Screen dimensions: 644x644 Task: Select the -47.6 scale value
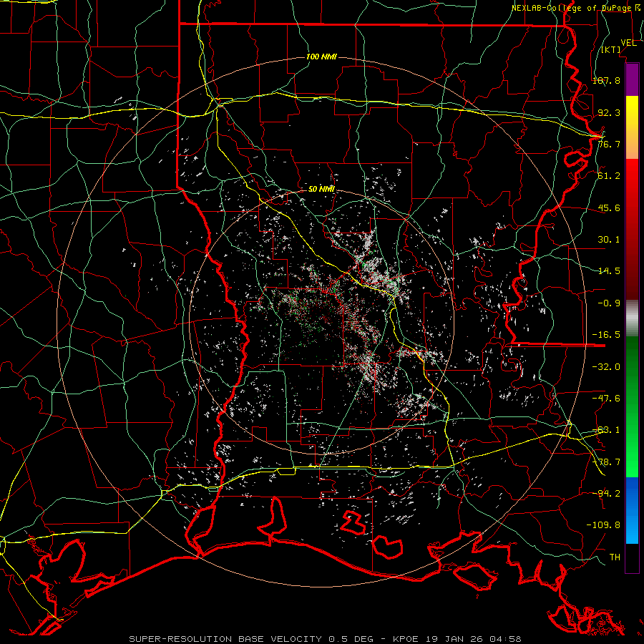(606, 399)
